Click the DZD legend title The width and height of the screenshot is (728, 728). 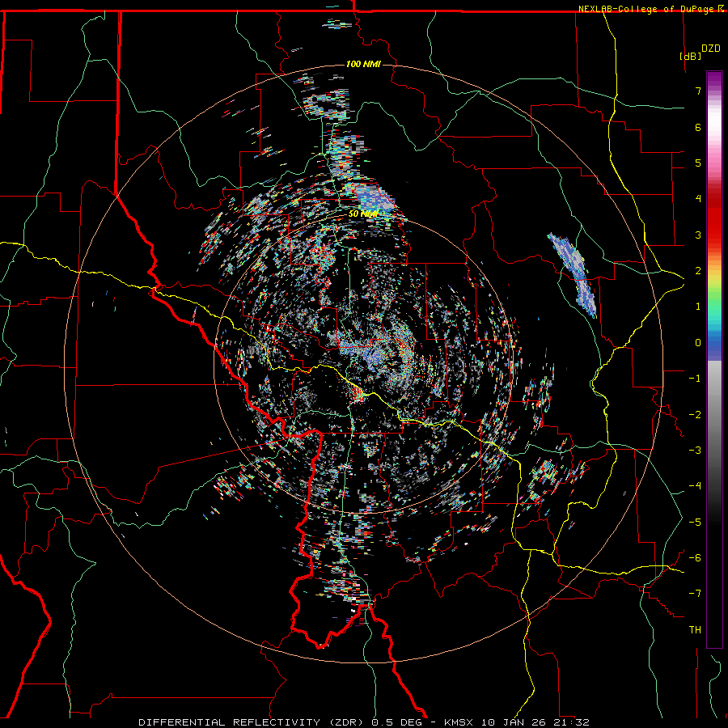pyautogui.click(x=711, y=49)
